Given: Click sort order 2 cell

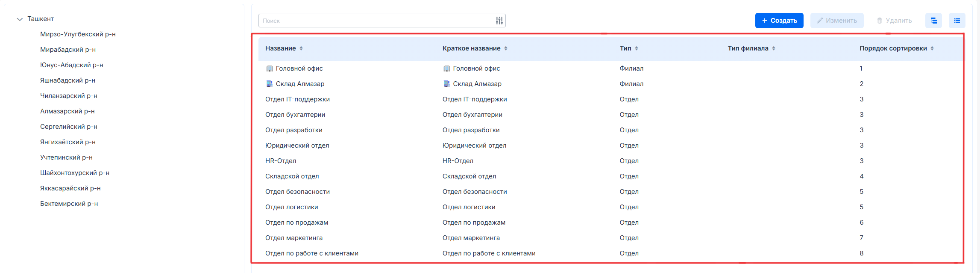Looking at the screenshot, I should 862,84.
